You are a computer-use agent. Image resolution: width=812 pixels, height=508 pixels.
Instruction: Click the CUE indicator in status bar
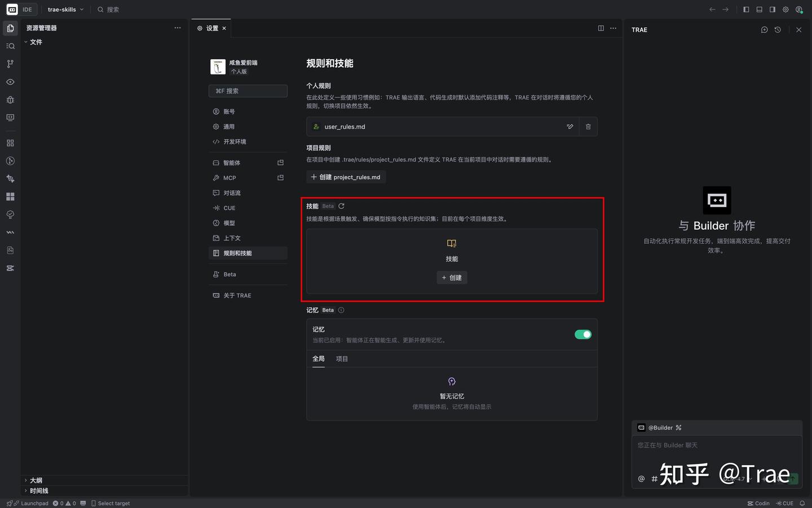click(785, 503)
